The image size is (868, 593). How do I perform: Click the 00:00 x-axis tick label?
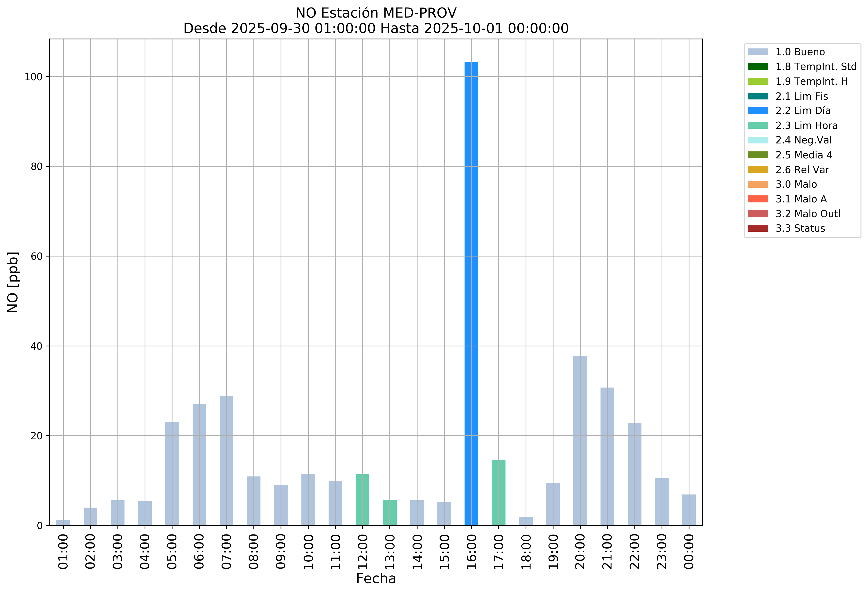click(x=689, y=551)
